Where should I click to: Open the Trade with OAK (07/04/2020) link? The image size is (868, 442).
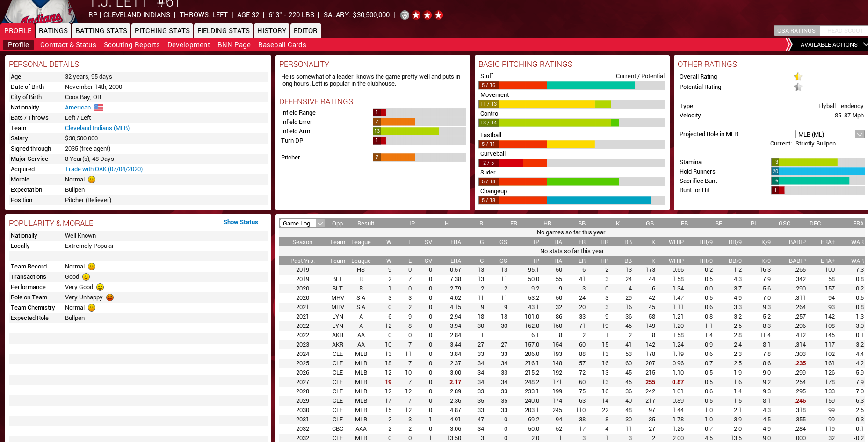(x=104, y=169)
